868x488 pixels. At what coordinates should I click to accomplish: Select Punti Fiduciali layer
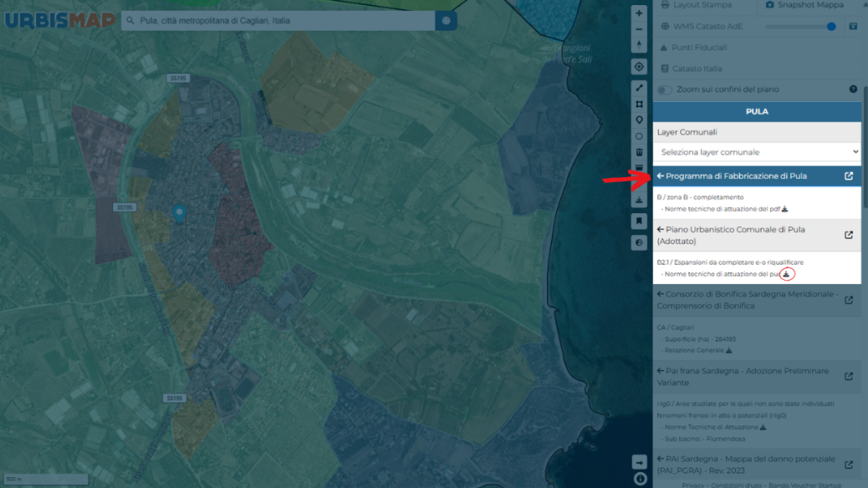(694, 48)
